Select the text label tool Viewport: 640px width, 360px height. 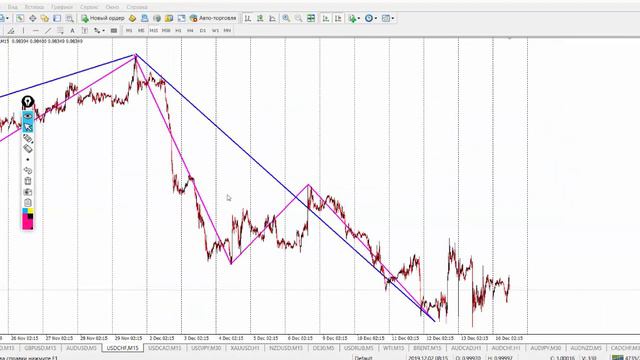(84, 31)
